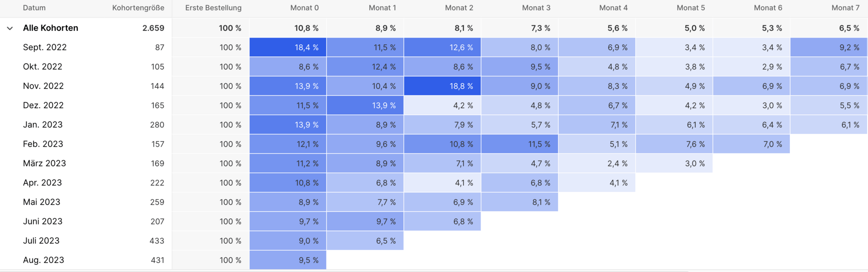Select the Aug. 2023 cohort row label
Screen dimensions: 868x272
43,260
